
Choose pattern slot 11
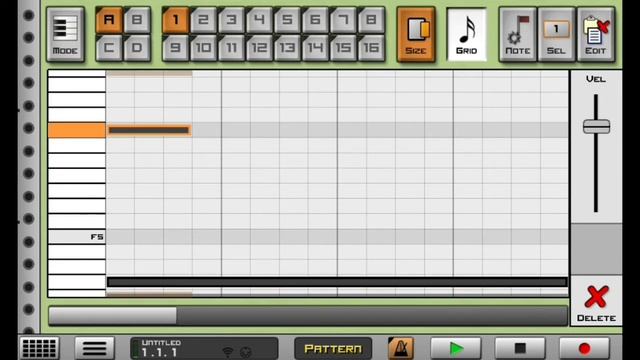[231, 48]
